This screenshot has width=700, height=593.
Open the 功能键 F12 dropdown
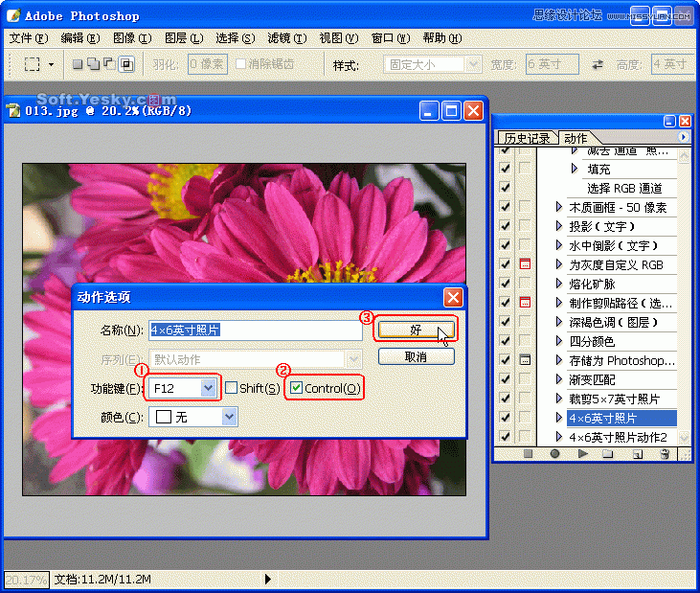coord(208,388)
